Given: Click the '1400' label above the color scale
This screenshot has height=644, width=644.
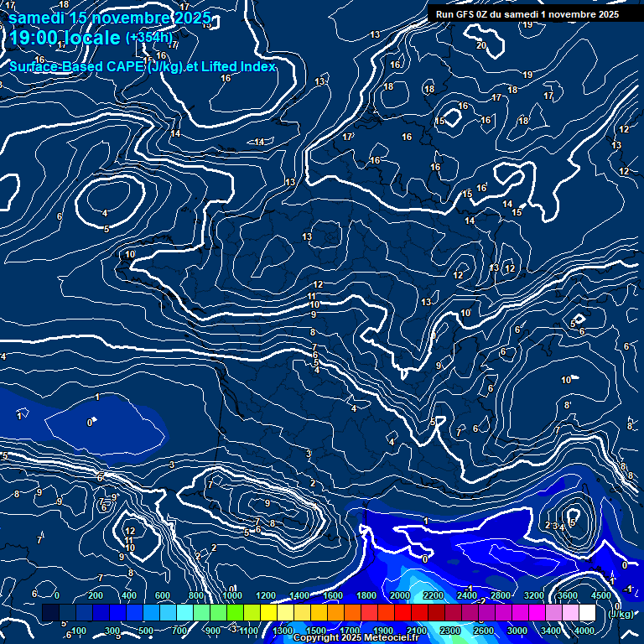Looking at the screenshot, I should (x=299, y=595).
